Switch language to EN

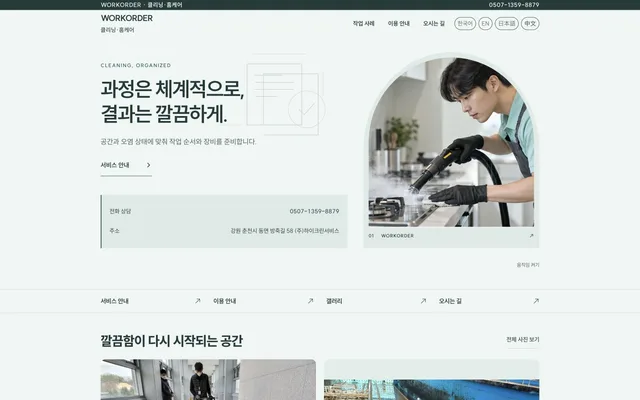(485, 23)
